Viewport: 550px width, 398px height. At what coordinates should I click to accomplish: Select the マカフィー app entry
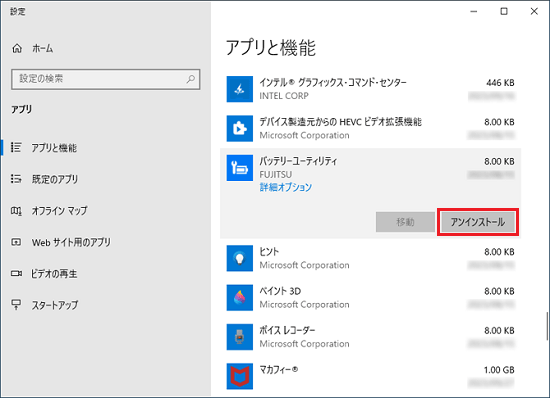click(x=370, y=376)
